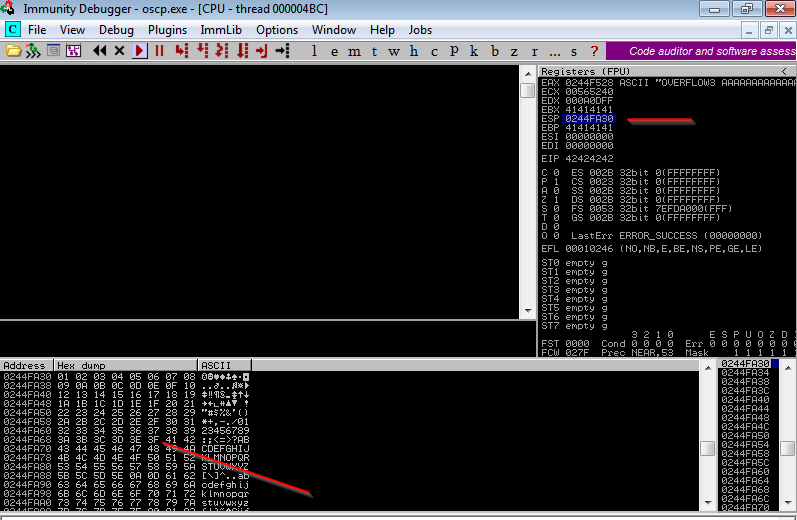Open the Debug menu
Image resolution: width=797 pixels, height=520 pixels.
click(x=116, y=30)
